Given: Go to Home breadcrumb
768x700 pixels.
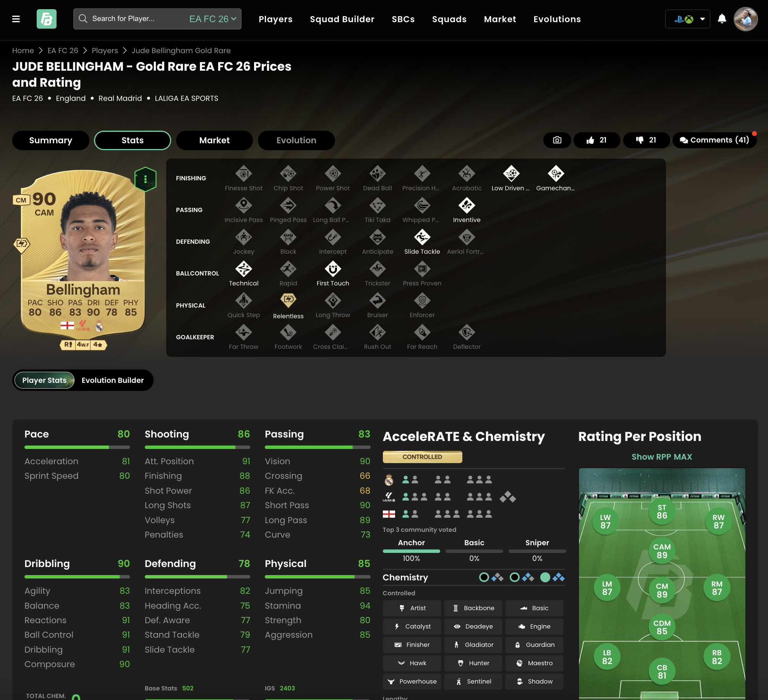Looking at the screenshot, I should pos(23,50).
